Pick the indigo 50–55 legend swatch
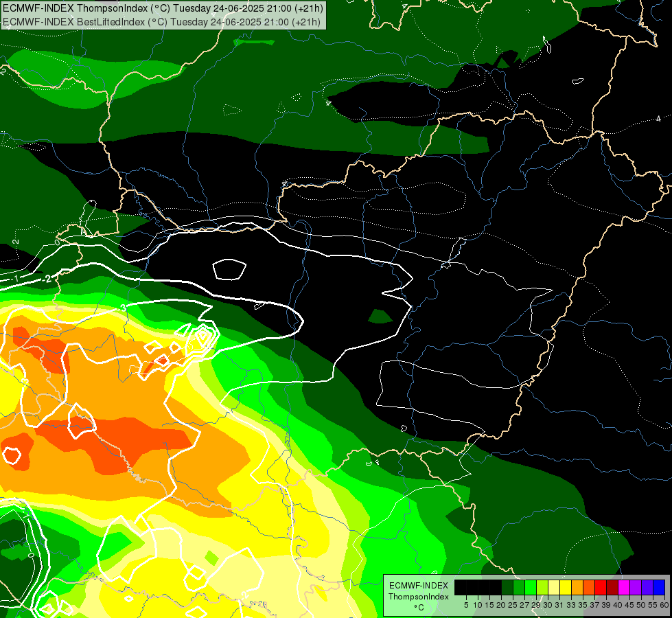Screen dimensions: 672x618 pyautogui.click(x=647, y=587)
